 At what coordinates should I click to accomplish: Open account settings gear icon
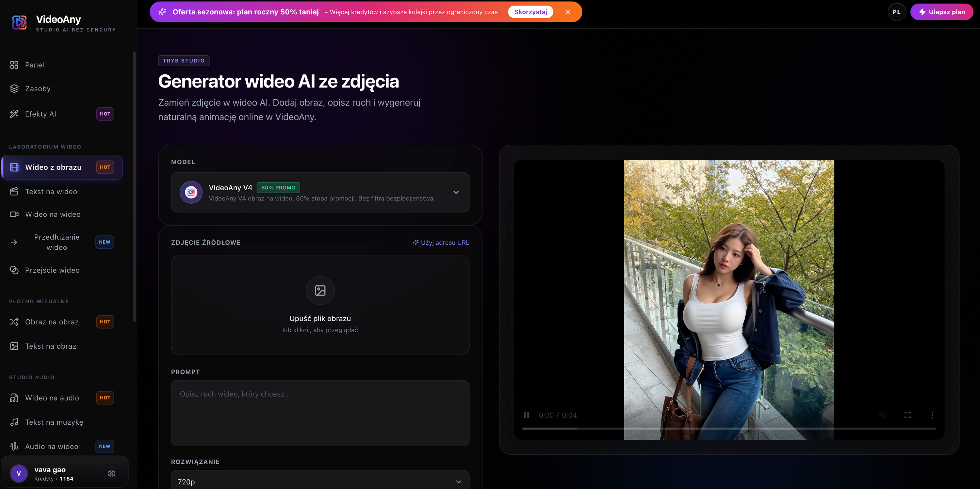coord(111,473)
